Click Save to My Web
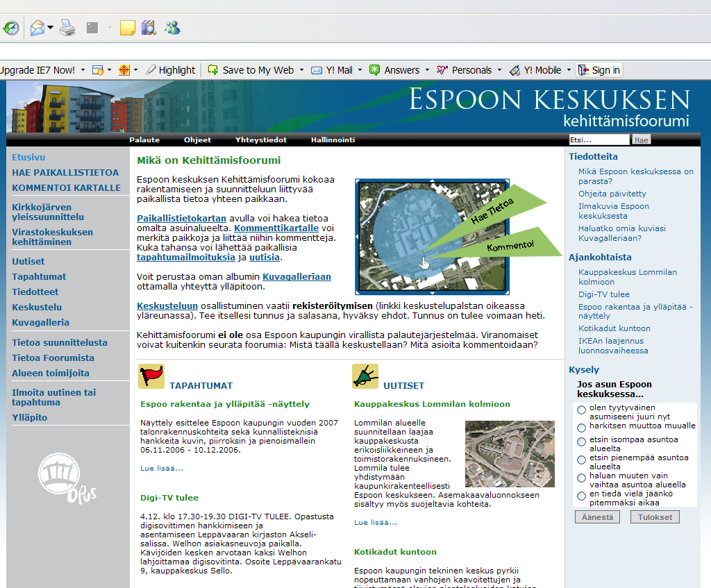 (250, 70)
